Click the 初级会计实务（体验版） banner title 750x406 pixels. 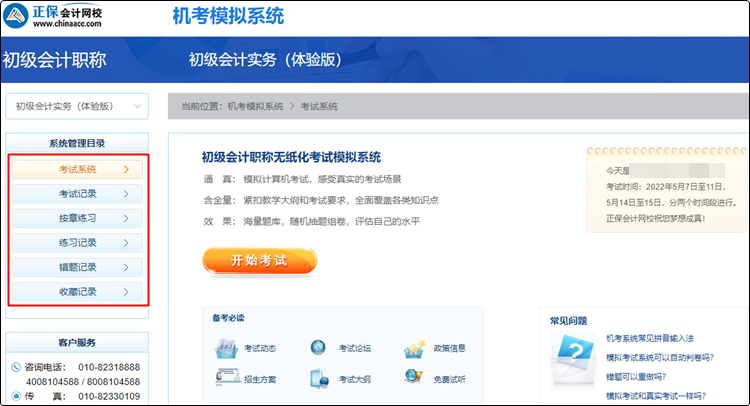coord(266,60)
